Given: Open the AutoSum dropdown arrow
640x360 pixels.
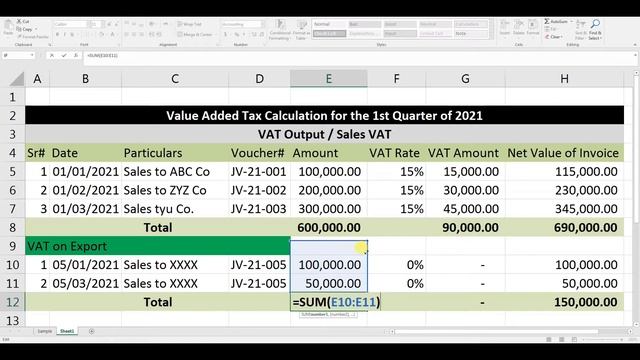Looking at the screenshot, I should (x=571, y=21).
